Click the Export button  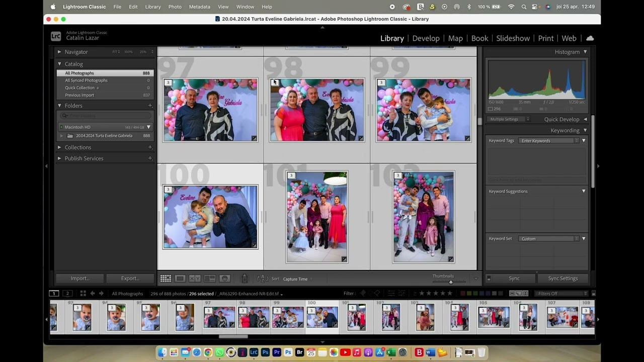point(130,278)
